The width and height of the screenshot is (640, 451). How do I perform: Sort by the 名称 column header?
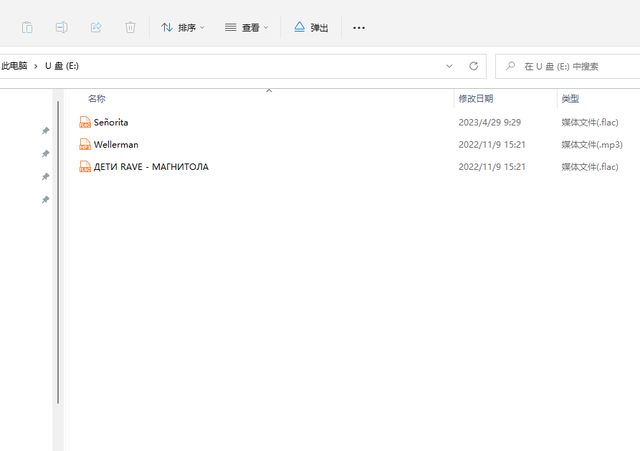97,98
